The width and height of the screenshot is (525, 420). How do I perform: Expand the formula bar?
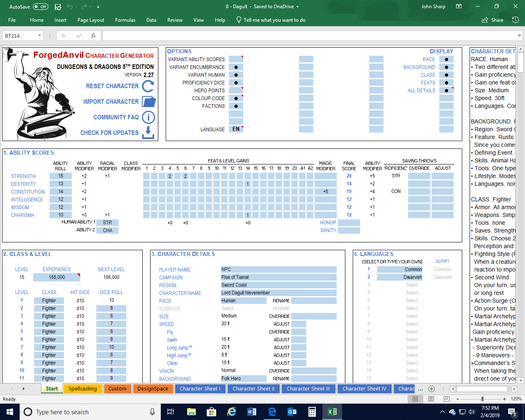520,36
